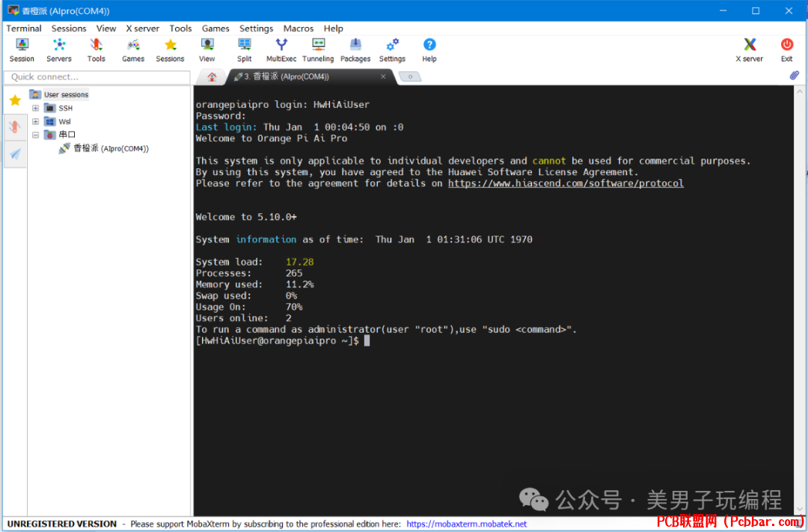Screen dimensions: 808x532
Task: Open the mobaxterm.mobatek.net link
Action: coord(466,524)
